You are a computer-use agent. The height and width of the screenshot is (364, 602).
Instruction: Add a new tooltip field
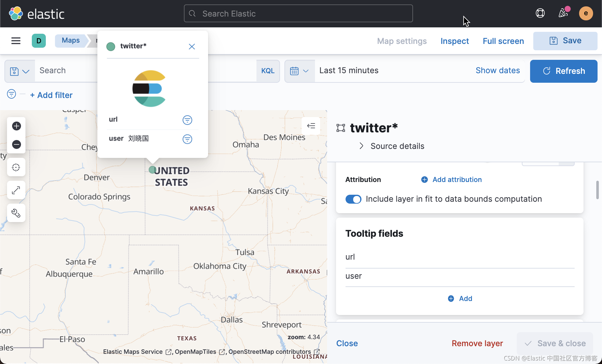(460, 299)
